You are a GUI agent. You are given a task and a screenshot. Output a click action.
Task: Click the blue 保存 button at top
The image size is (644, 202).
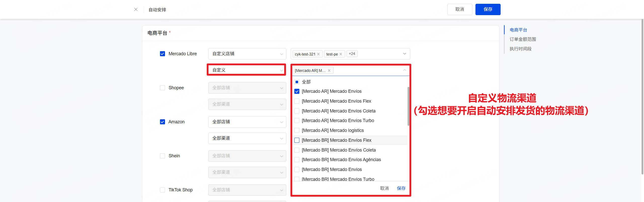[488, 9]
